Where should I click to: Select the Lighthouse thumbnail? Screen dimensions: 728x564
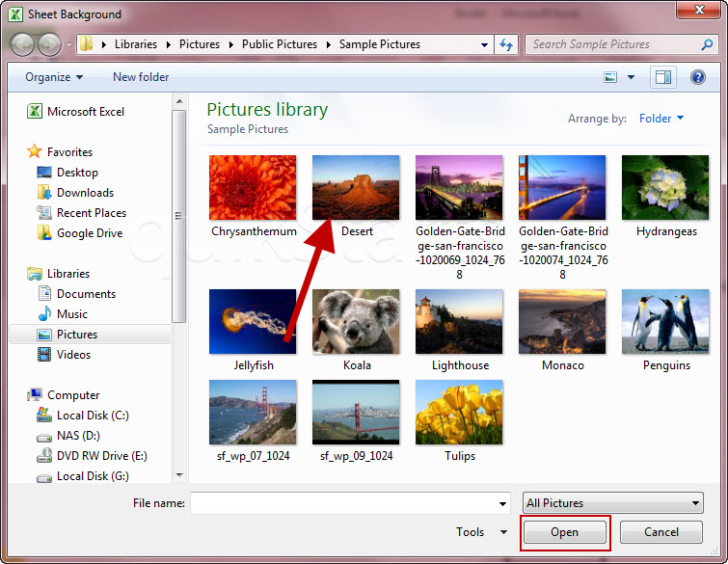459,321
